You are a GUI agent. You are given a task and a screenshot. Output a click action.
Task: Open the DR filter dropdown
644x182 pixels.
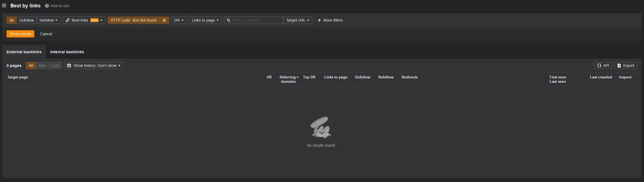[179, 20]
